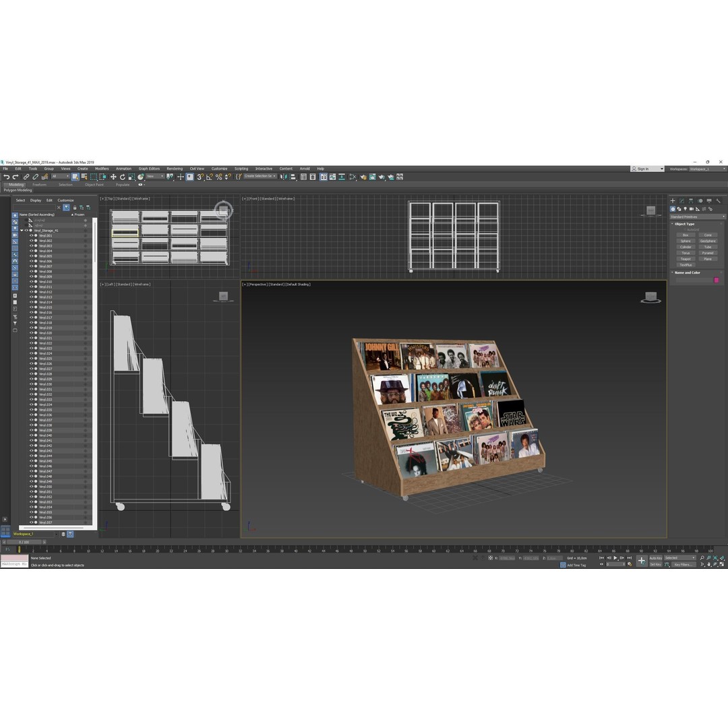Switch to Create panel plus icon

click(x=673, y=201)
